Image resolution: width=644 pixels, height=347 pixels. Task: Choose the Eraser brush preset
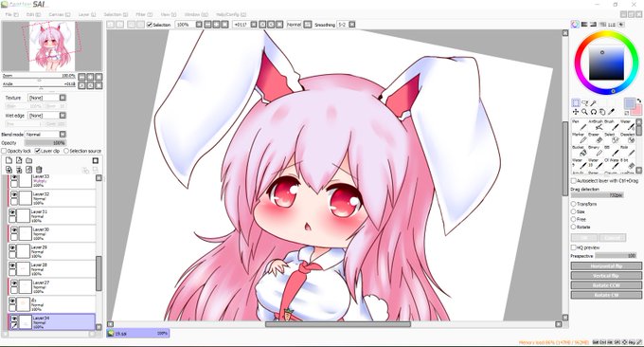click(595, 137)
